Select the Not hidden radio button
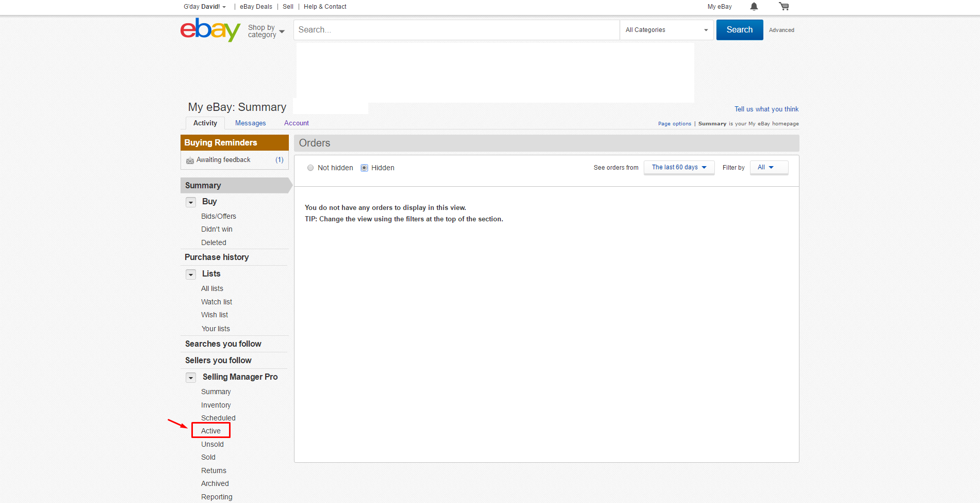 click(x=311, y=168)
